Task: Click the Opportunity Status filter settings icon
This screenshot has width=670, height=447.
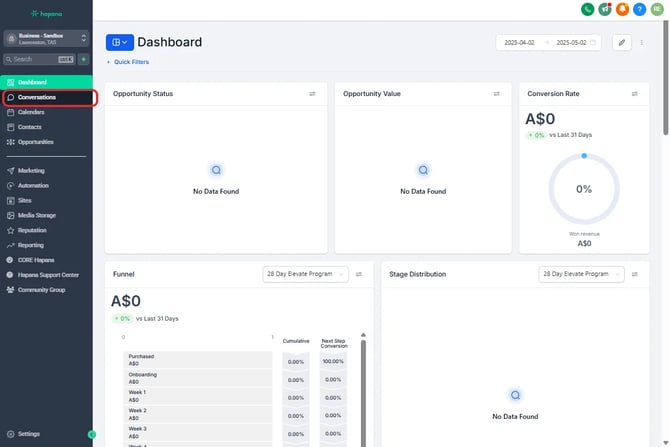Action: tap(313, 94)
